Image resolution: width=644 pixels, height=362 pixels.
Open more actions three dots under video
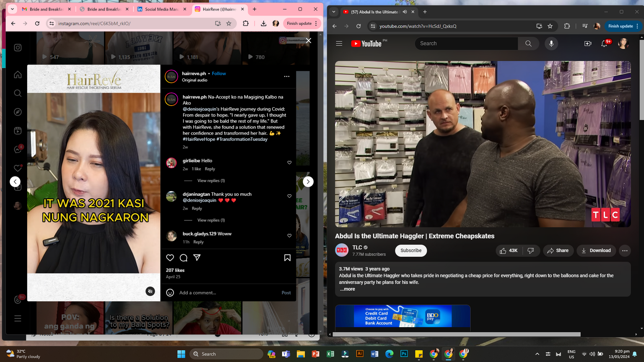[x=625, y=251]
